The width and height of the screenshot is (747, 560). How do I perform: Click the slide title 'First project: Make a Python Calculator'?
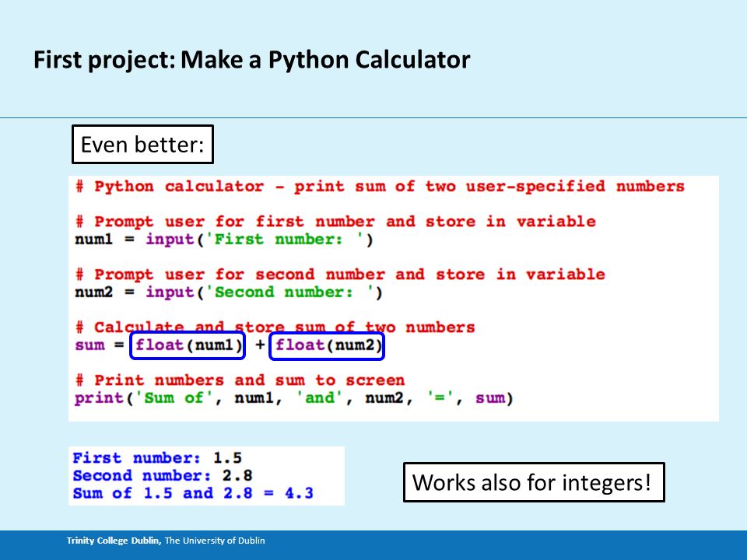click(x=251, y=61)
